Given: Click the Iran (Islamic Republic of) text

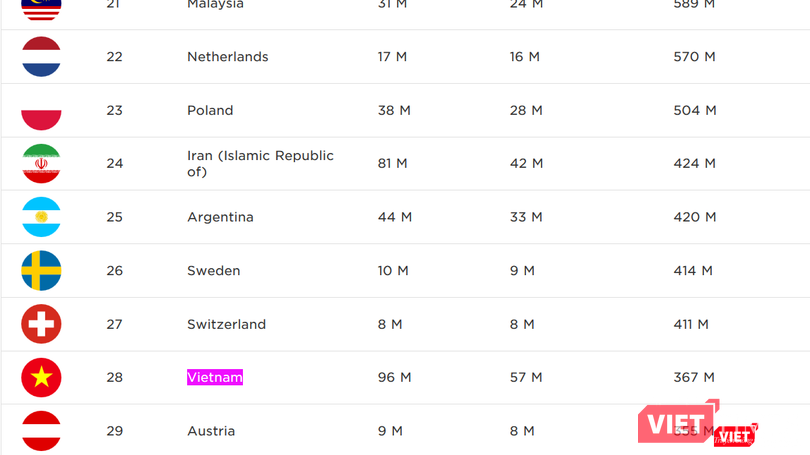Looking at the screenshot, I should coord(260,163).
